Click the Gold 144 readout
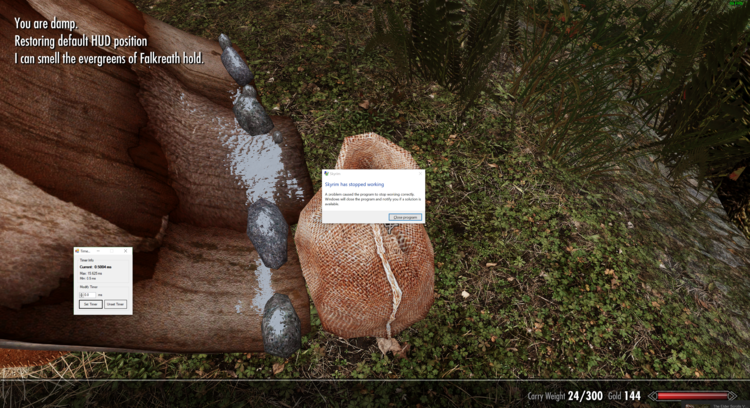The width and height of the screenshot is (750, 408). click(624, 396)
